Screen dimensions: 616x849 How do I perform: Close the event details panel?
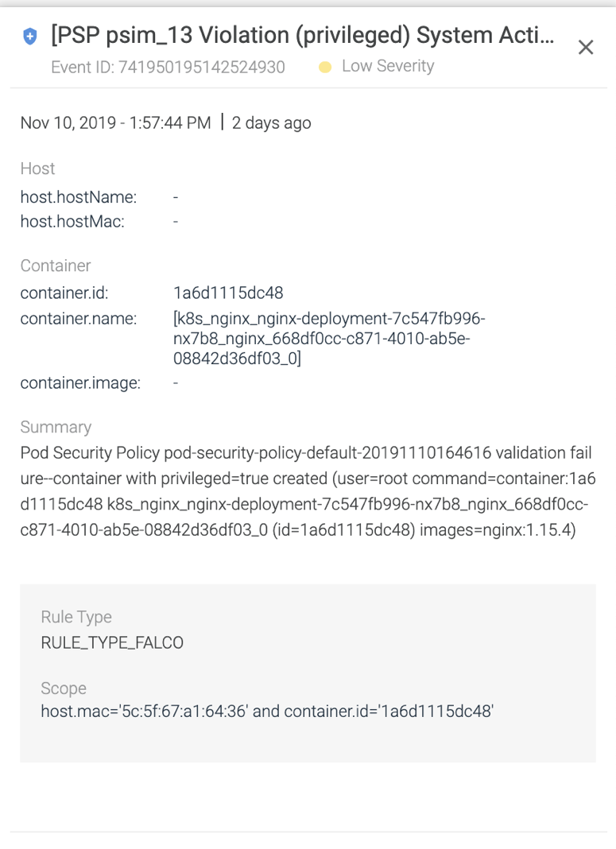pos(586,47)
